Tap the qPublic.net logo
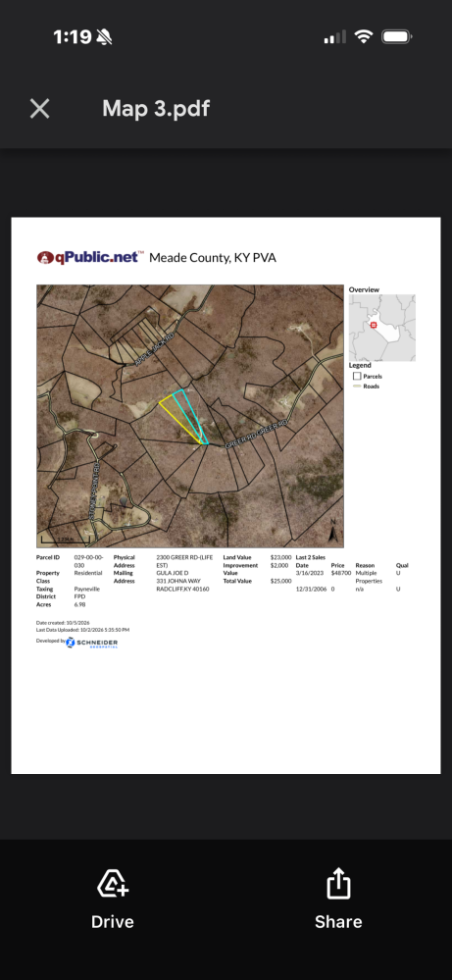Image resolution: width=452 pixels, height=980 pixels. point(90,257)
